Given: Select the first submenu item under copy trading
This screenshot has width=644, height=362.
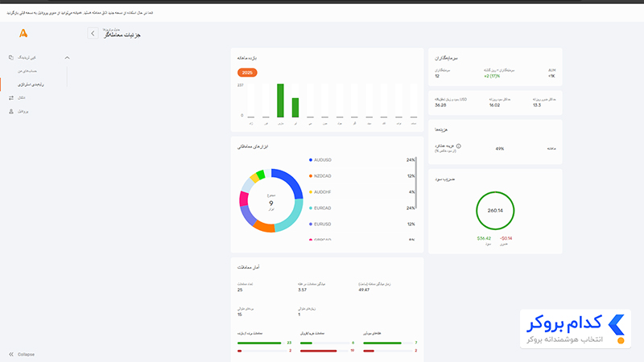Looking at the screenshot, I should coord(27,71).
